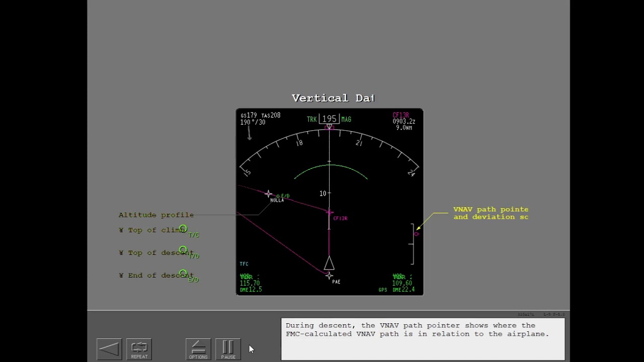This screenshot has width=644, height=362.
Task: Click the DME12.5 readout
Action: point(251,289)
